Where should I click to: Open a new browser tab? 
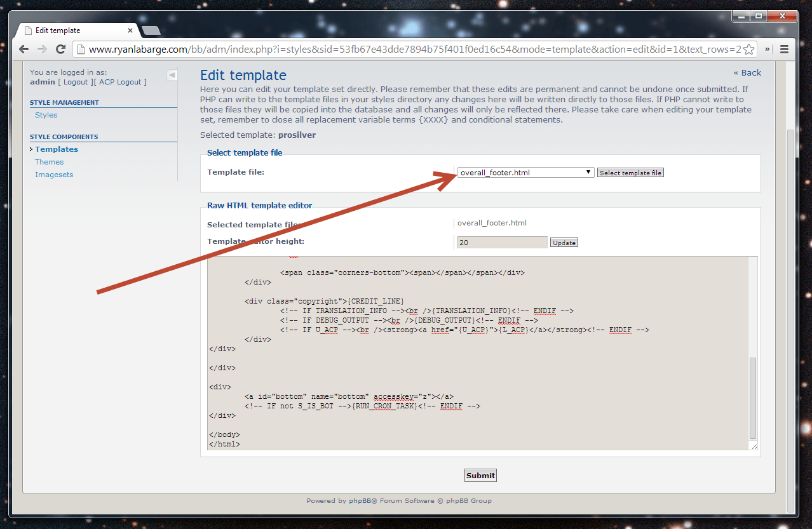tap(151, 30)
